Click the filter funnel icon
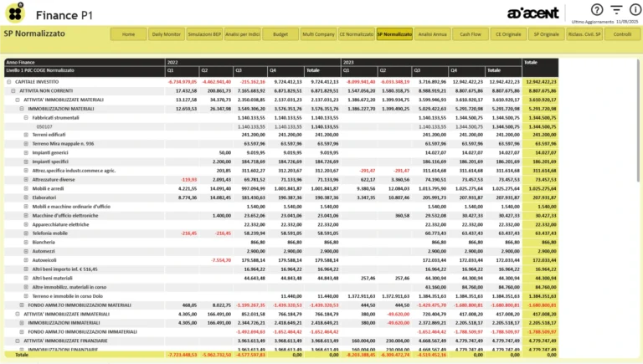Viewport: 643px width, 364px height. [615, 10]
